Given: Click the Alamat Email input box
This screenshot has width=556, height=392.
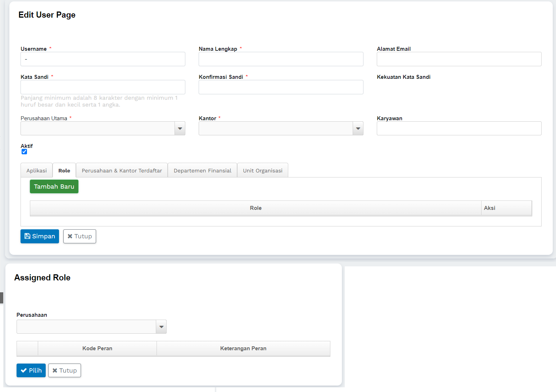Looking at the screenshot, I should [x=459, y=59].
